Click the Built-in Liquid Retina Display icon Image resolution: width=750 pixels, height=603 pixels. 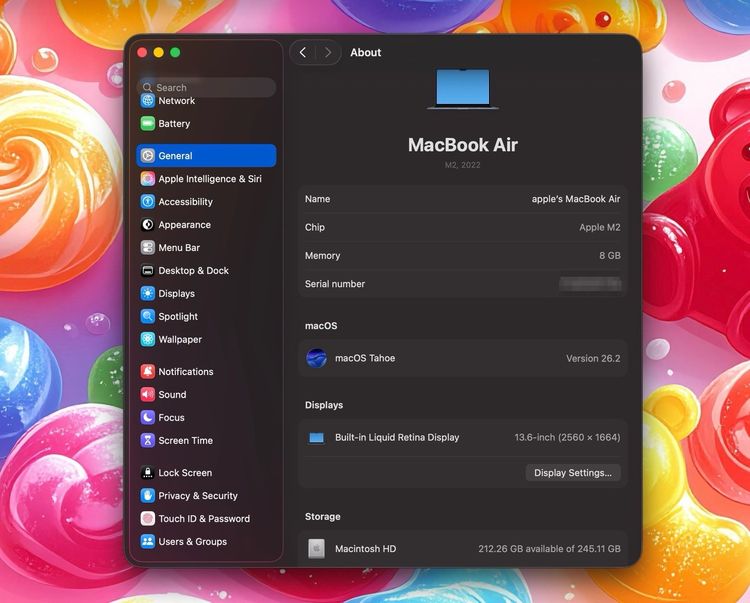[x=316, y=438]
